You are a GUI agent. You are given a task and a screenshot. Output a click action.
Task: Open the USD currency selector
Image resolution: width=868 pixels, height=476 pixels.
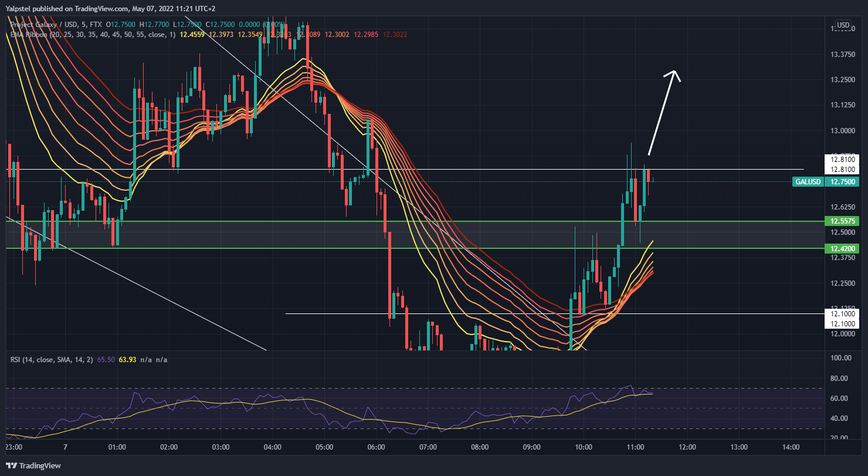pos(843,25)
